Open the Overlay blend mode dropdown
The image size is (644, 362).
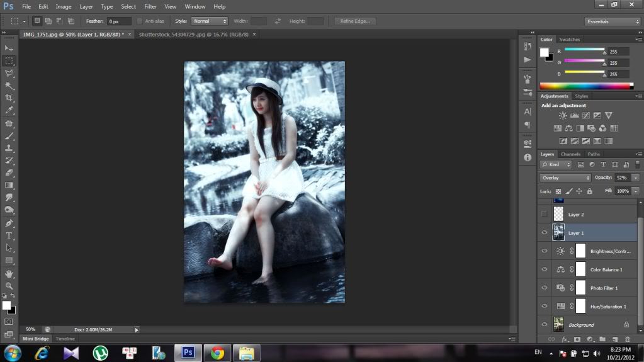point(565,178)
